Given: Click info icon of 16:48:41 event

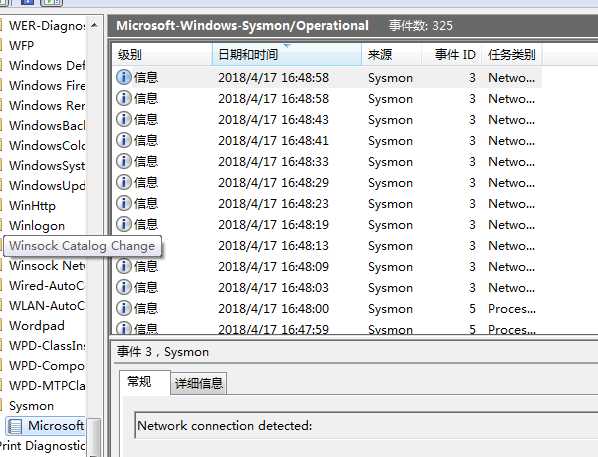Looking at the screenshot, I should click(124, 140).
